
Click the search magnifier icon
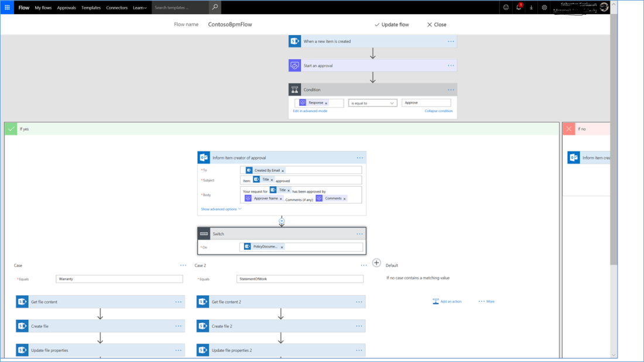point(215,8)
